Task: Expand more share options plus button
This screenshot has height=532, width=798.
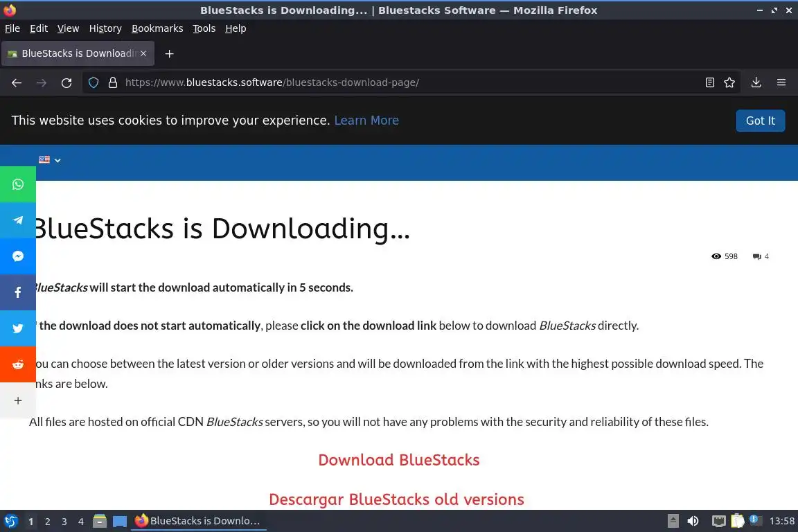Action: click(18, 400)
